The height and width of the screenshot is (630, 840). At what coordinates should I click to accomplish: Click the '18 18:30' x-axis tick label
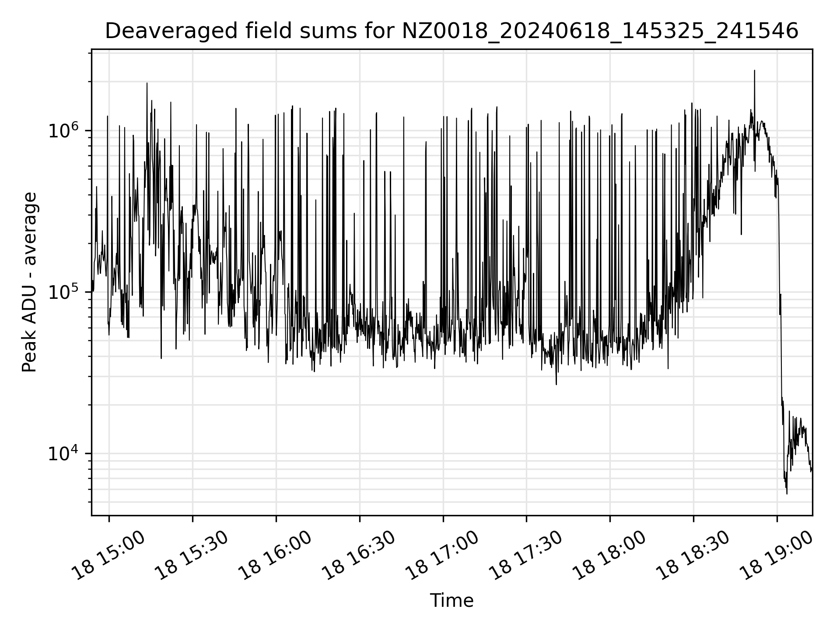click(693, 556)
